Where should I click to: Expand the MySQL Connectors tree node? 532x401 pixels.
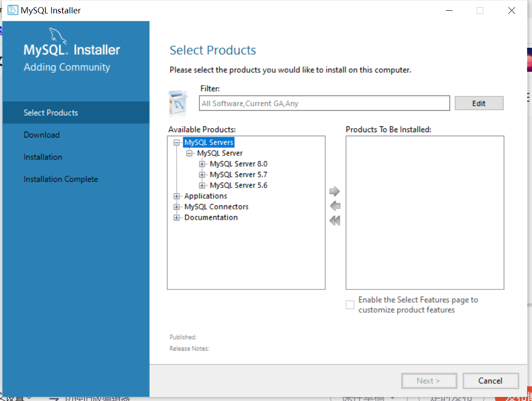click(x=176, y=207)
